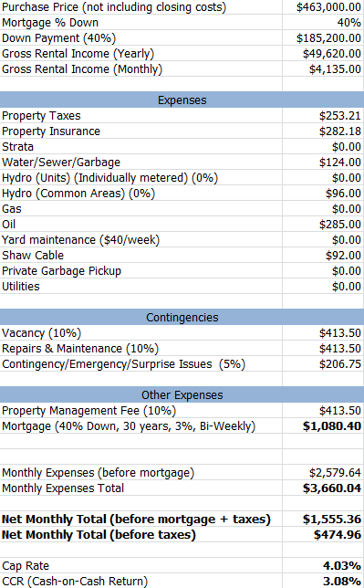Click the CCR 3.08% value cell
Image resolution: width=364 pixels, height=588 pixels.
pyautogui.click(x=323, y=581)
